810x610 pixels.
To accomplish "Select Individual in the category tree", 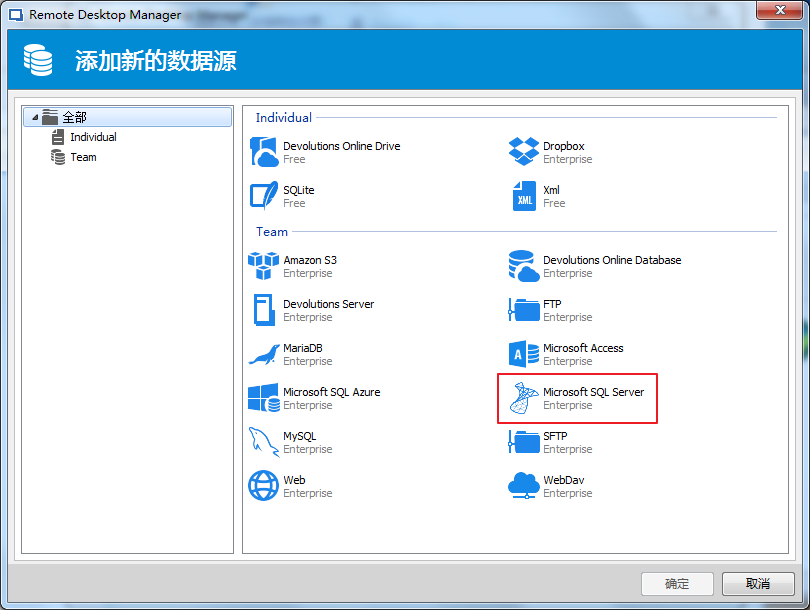I will [x=94, y=137].
